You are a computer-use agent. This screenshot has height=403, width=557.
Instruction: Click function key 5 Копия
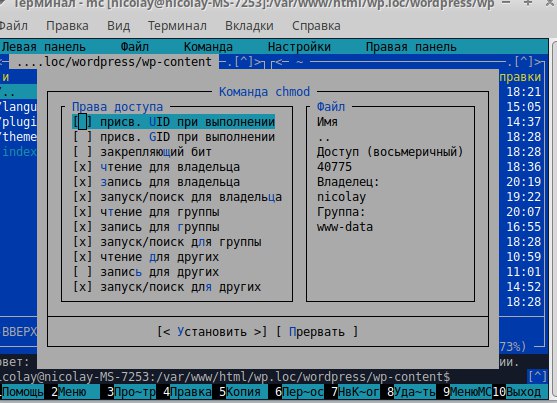(243, 392)
